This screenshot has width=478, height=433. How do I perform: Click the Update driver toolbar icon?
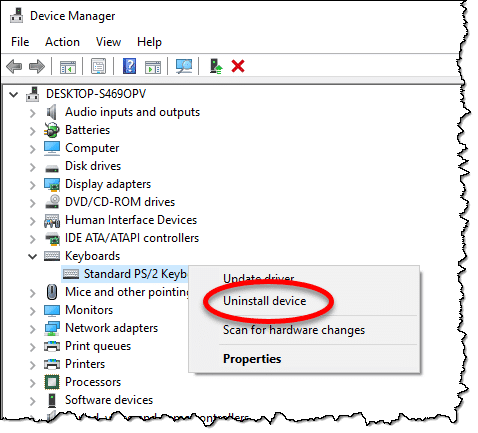click(216, 66)
